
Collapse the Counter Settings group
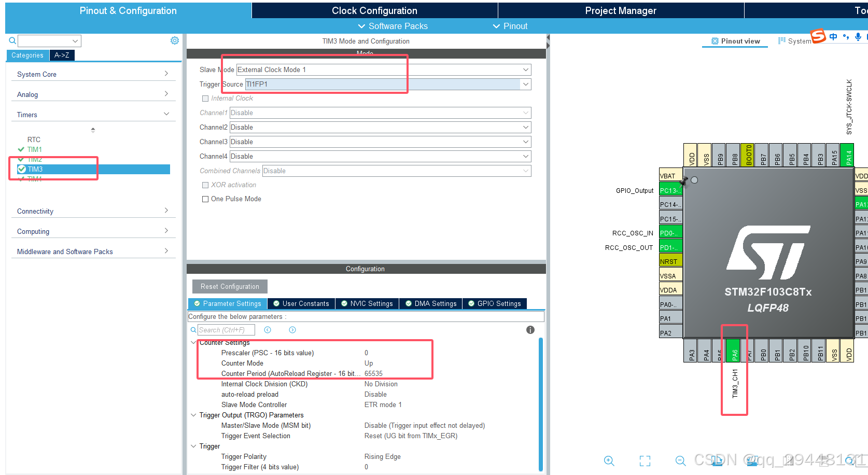click(x=193, y=343)
